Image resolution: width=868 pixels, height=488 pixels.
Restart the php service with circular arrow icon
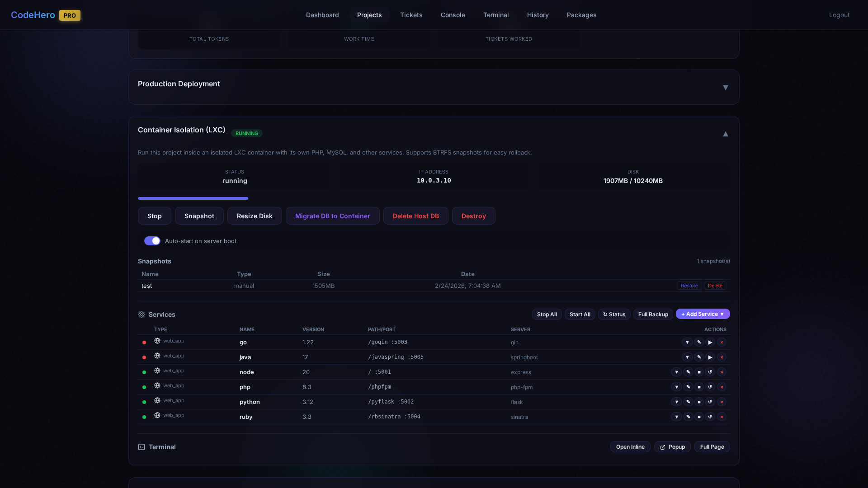710,387
